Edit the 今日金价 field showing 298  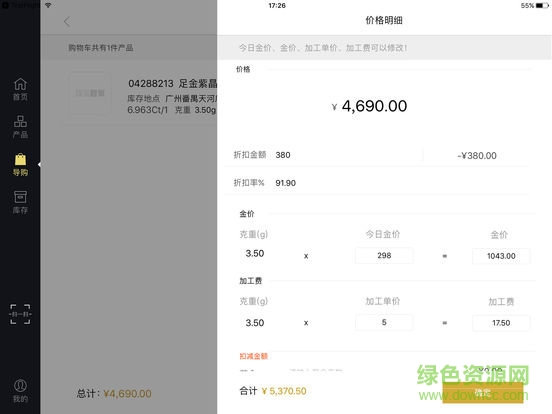[x=384, y=256]
